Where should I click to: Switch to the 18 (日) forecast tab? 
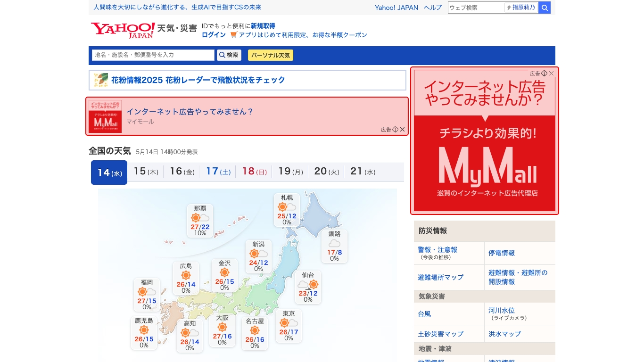(254, 172)
